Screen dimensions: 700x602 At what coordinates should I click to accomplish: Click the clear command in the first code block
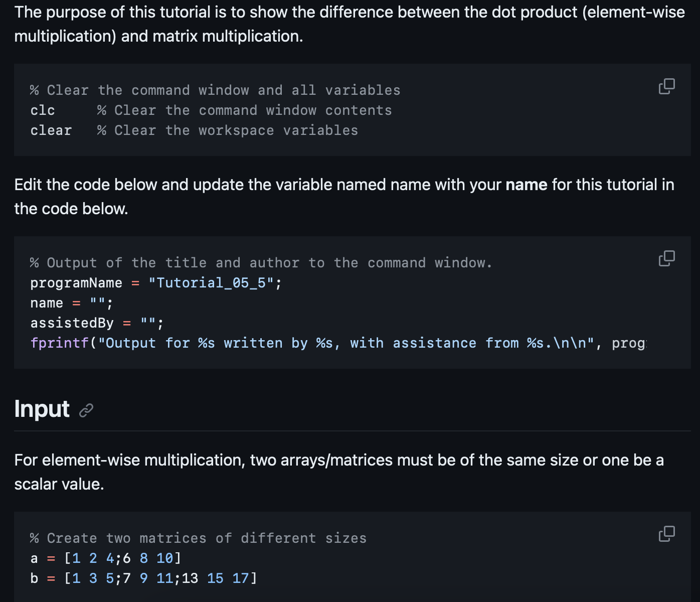click(x=51, y=130)
